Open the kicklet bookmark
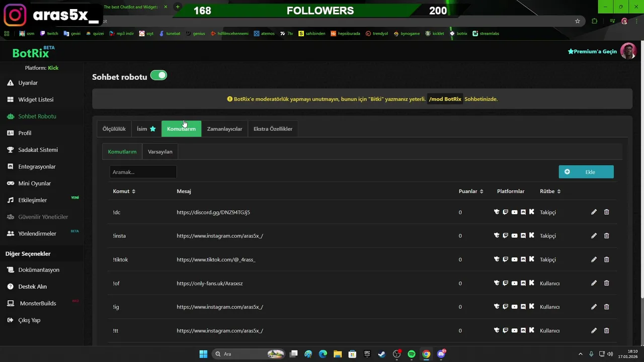 coord(435,34)
